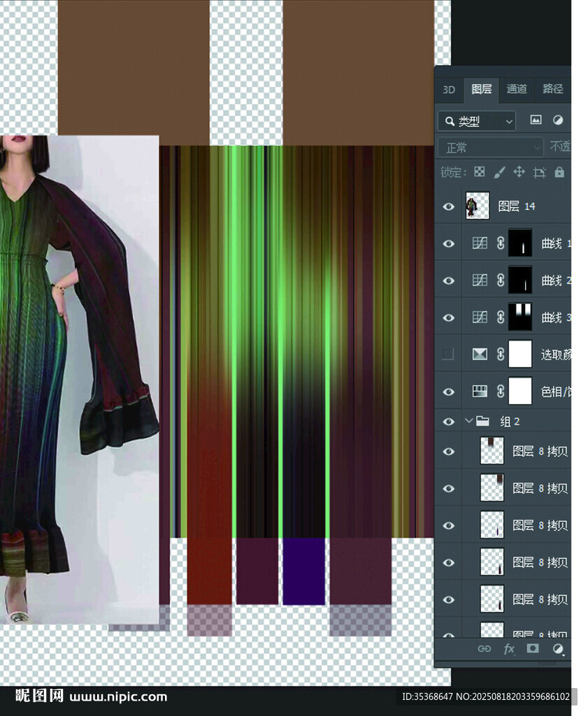This screenshot has height=716, width=588.
Task: Click the dark purple color strip on canvas
Action: coord(303,571)
